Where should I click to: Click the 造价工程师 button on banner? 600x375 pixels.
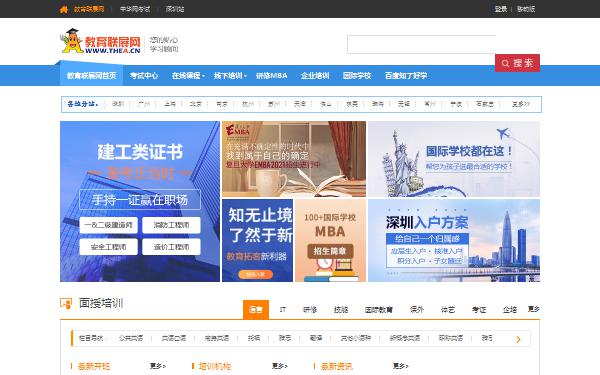point(171,247)
